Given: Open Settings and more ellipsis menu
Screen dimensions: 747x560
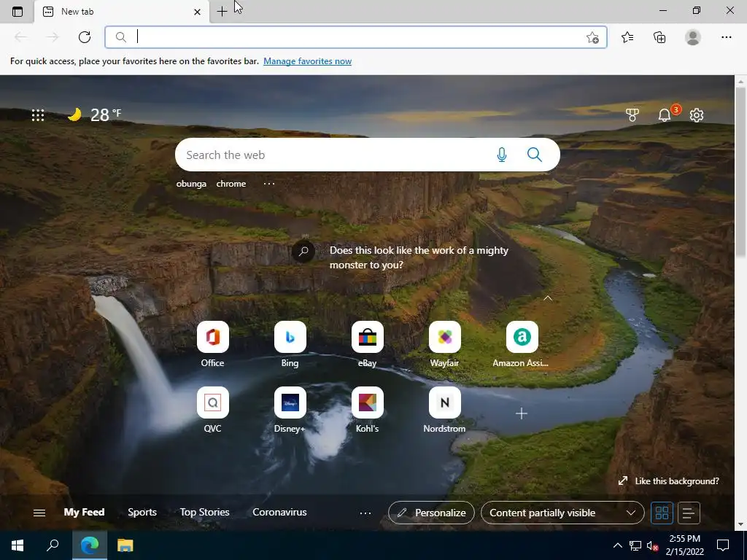Looking at the screenshot, I should (x=726, y=37).
